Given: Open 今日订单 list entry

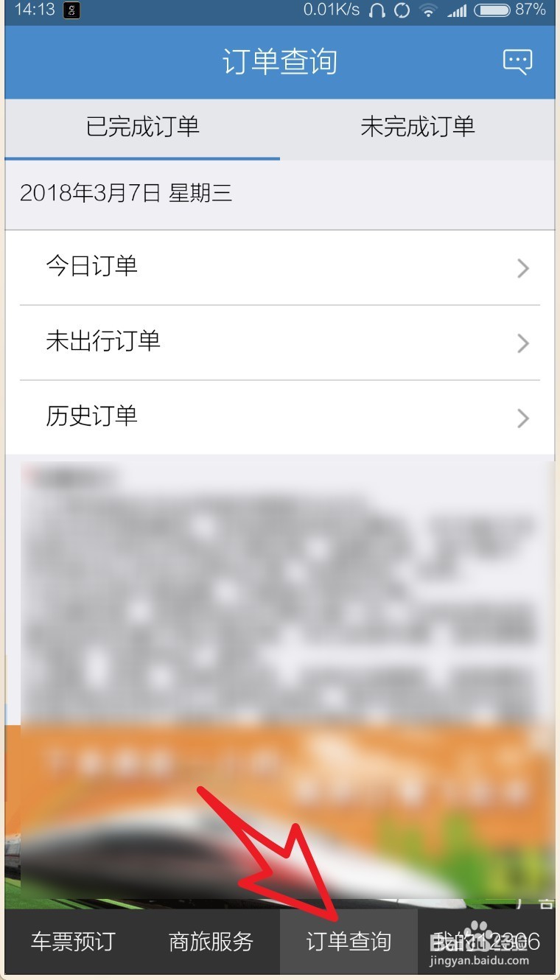Looking at the screenshot, I should [x=280, y=267].
